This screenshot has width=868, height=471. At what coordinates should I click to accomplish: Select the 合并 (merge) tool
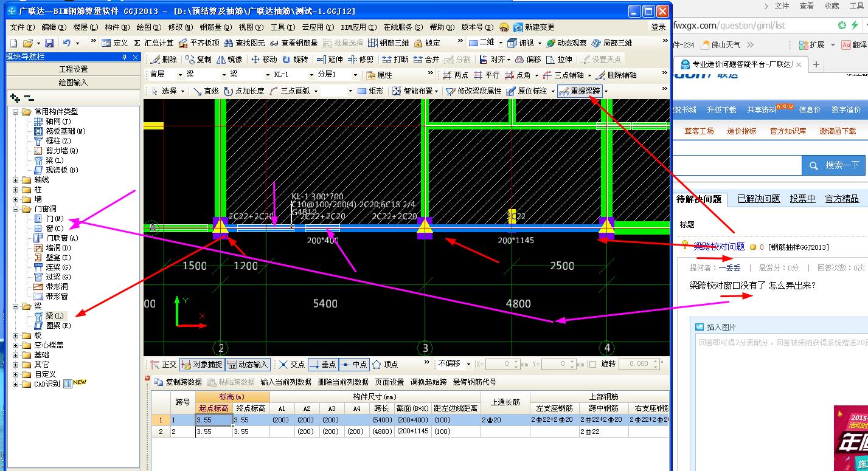tap(426, 59)
